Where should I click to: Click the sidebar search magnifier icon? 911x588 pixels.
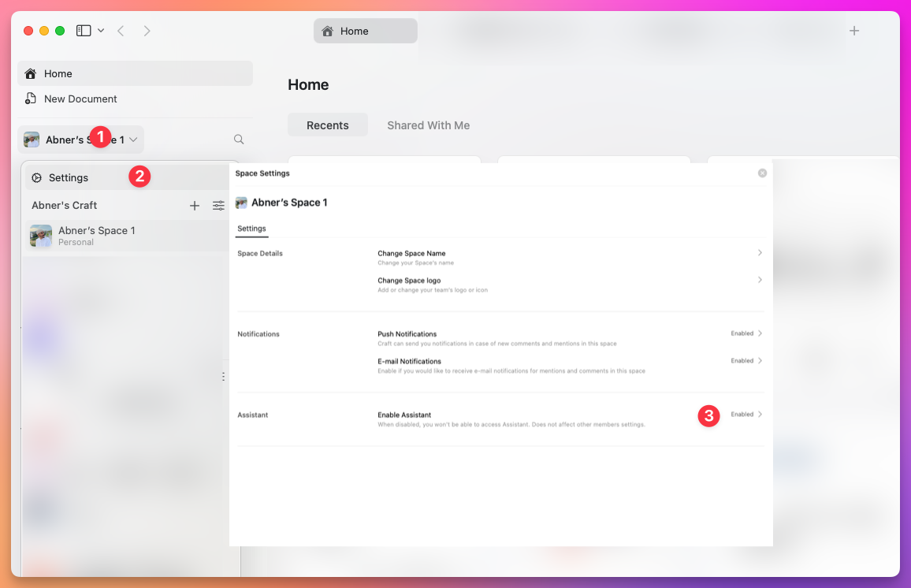[239, 140]
